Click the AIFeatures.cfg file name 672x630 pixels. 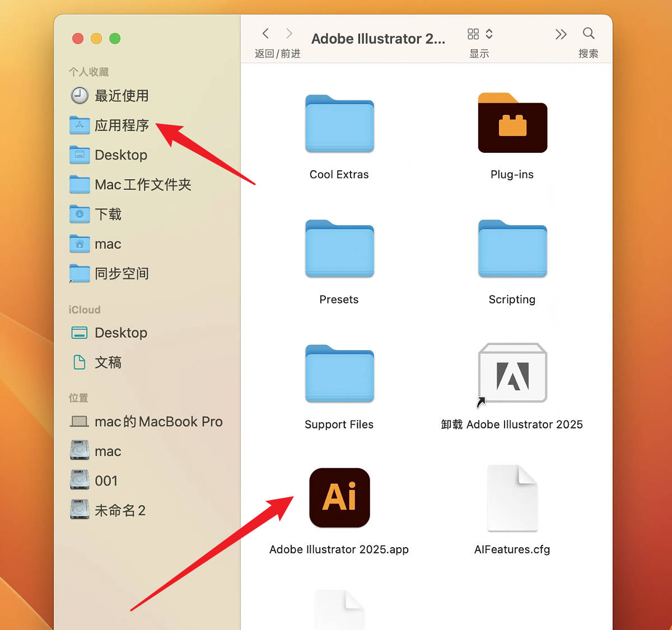coord(512,549)
